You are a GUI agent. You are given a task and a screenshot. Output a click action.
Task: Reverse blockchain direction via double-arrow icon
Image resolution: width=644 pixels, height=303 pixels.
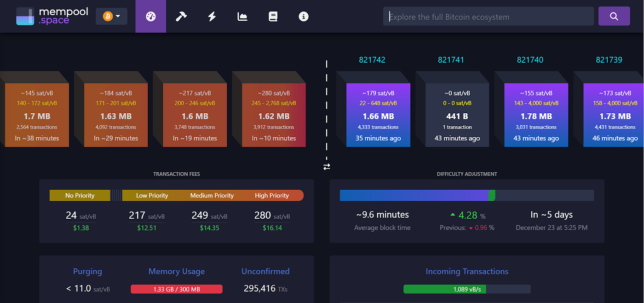click(x=327, y=167)
